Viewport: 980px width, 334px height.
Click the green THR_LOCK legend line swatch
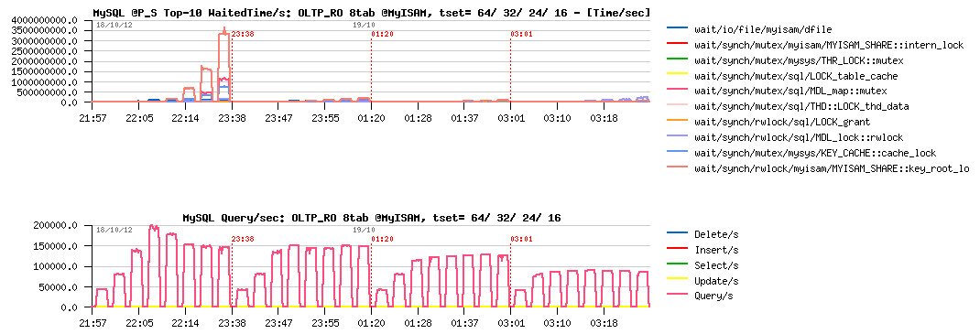677,59
